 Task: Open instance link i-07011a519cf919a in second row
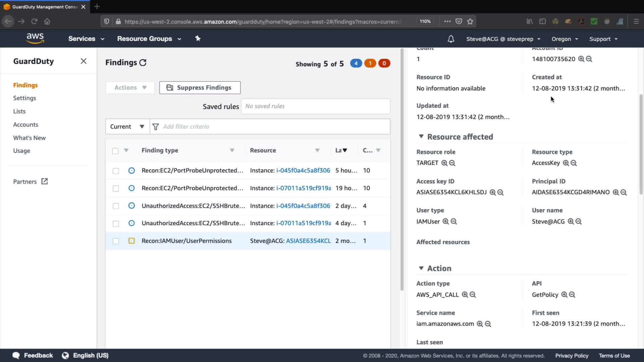(304, 188)
